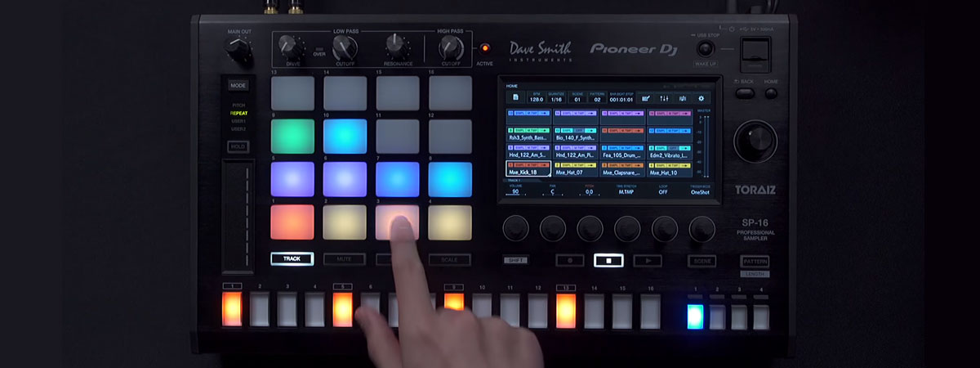
Task: Click the LOW PASS CUTOFF knob
Action: click(343, 46)
